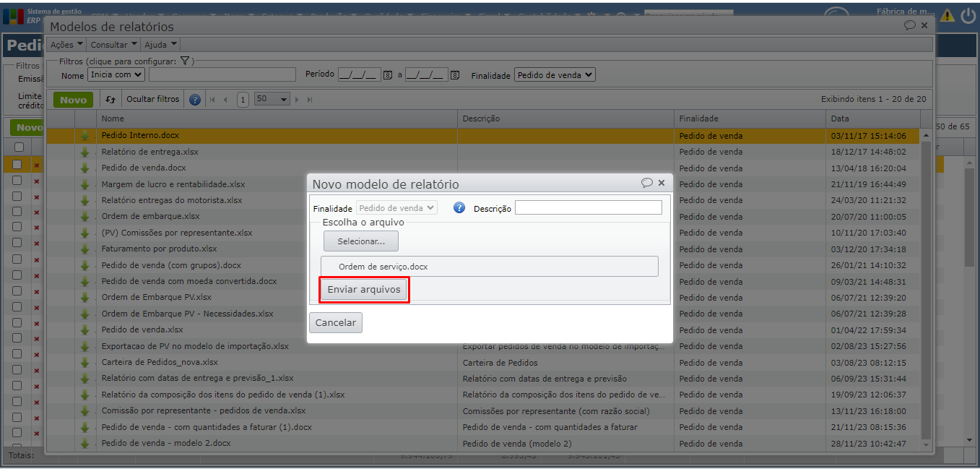Screen dimensions: 980x469
Task: Go to first page of results
Action: pyautogui.click(x=212, y=100)
